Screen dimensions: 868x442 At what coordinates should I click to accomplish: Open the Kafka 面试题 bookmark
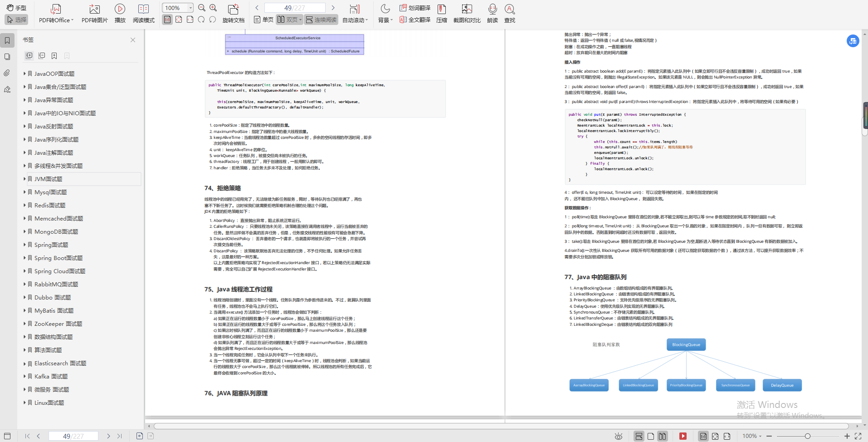[x=51, y=376]
